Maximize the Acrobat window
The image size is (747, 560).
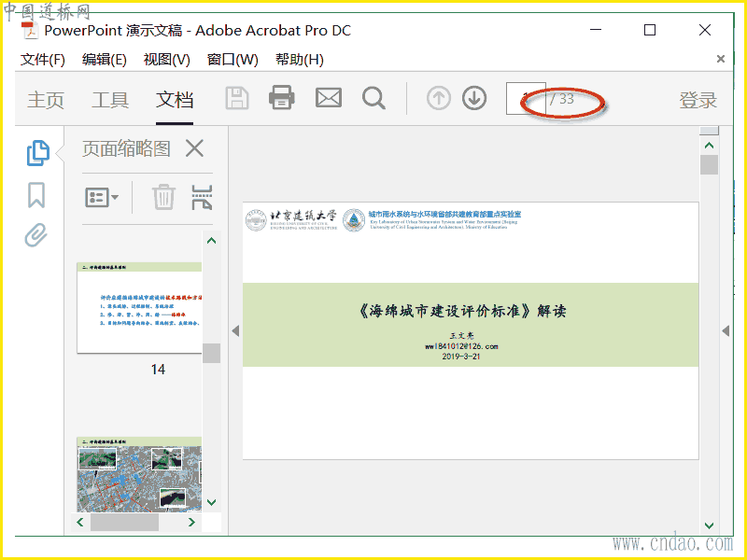click(650, 30)
